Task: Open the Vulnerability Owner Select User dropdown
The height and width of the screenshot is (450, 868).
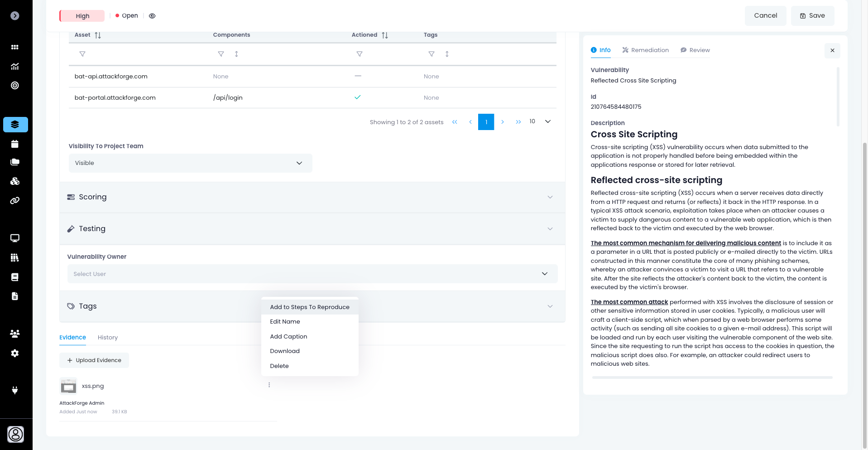Action: (312, 274)
